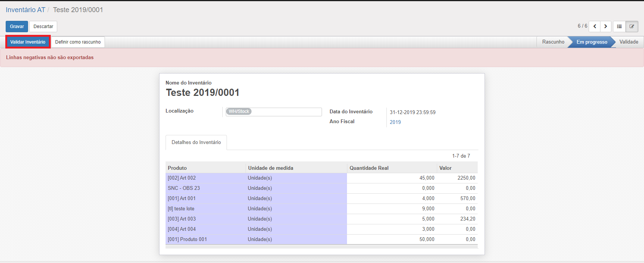Click Definir como rascunho button
The height and width of the screenshot is (263, 644).
pyautogui.click(x=78, y=42)
